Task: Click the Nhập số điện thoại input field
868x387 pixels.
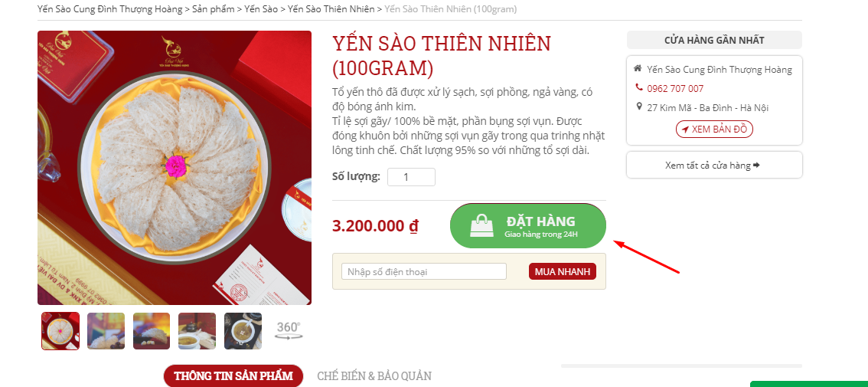Action: click(424, 272)
